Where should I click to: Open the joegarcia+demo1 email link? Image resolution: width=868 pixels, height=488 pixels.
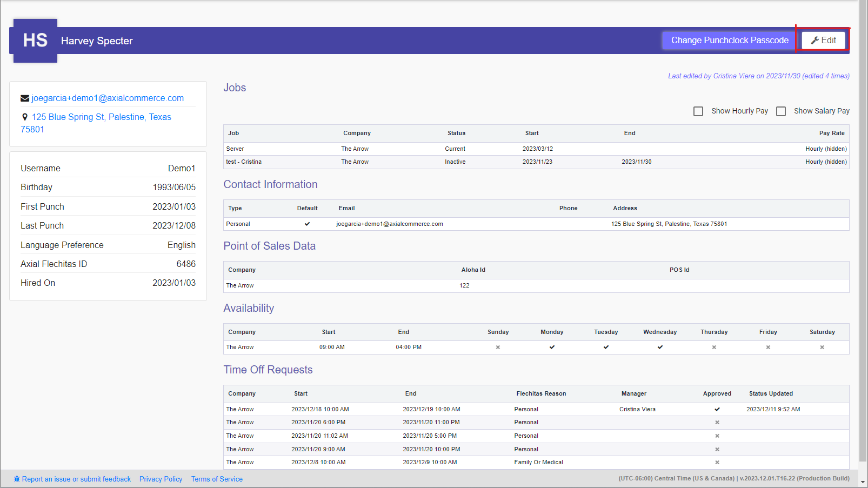point(108,98)
